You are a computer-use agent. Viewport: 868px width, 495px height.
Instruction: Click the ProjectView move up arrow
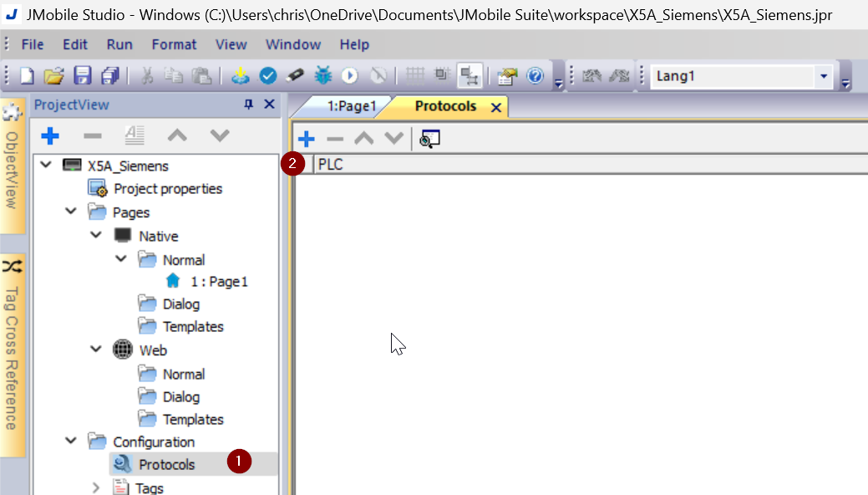point(177,135)
